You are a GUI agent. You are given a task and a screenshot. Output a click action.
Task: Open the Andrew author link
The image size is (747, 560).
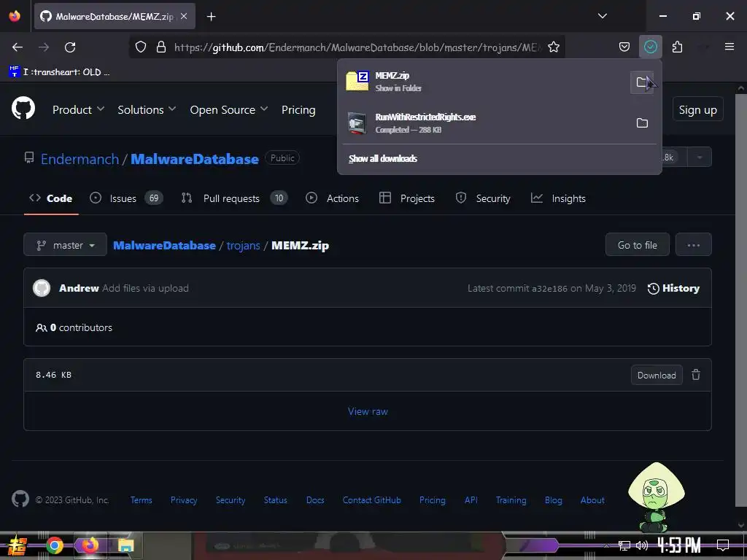(x=79, y=288)
